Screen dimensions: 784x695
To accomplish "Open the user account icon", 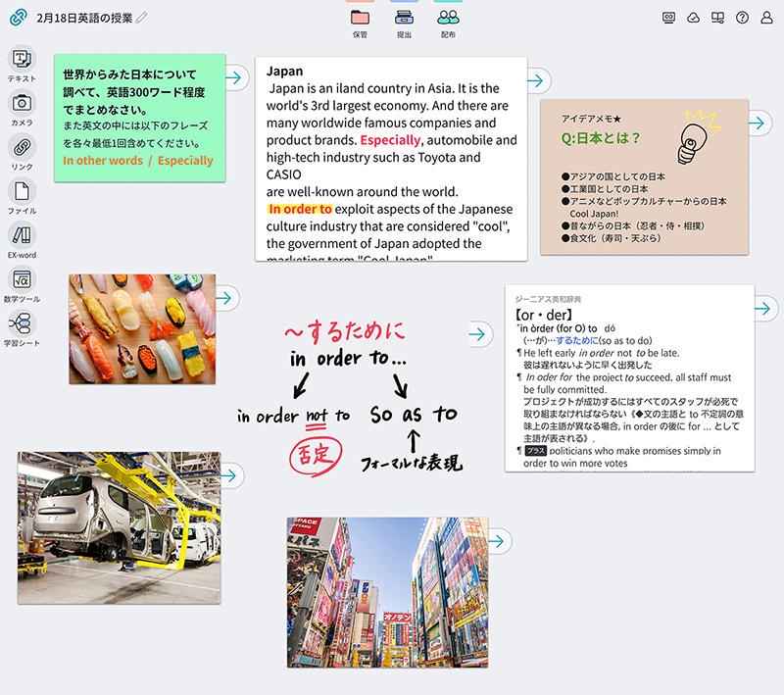I will pyautogui.click(x=766, y=18).
